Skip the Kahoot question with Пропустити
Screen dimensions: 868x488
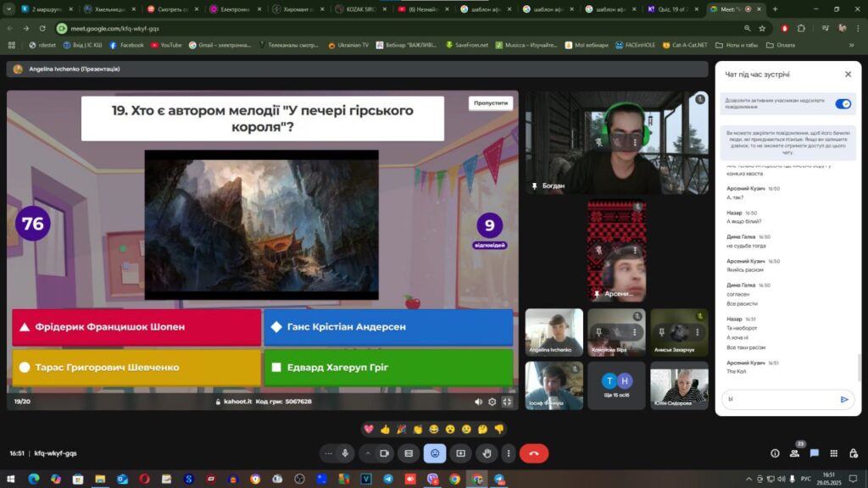coord(491,103)
